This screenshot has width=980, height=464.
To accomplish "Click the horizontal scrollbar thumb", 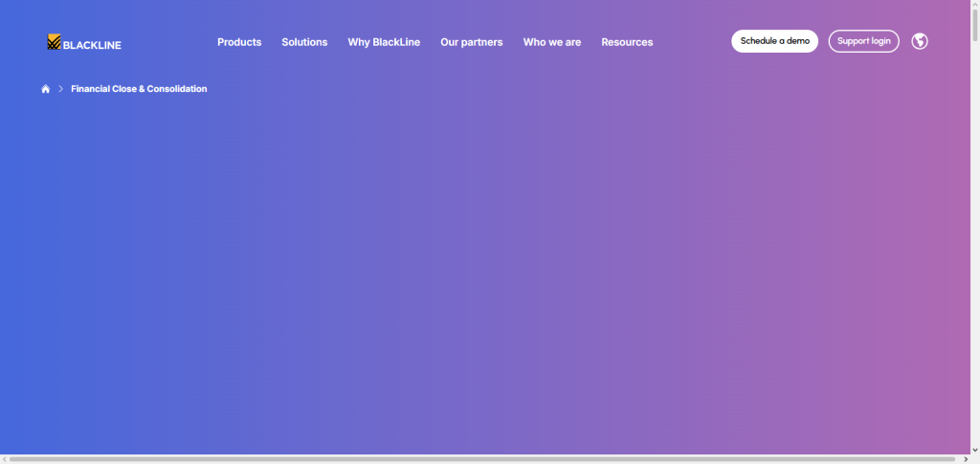I will (482, 459).
